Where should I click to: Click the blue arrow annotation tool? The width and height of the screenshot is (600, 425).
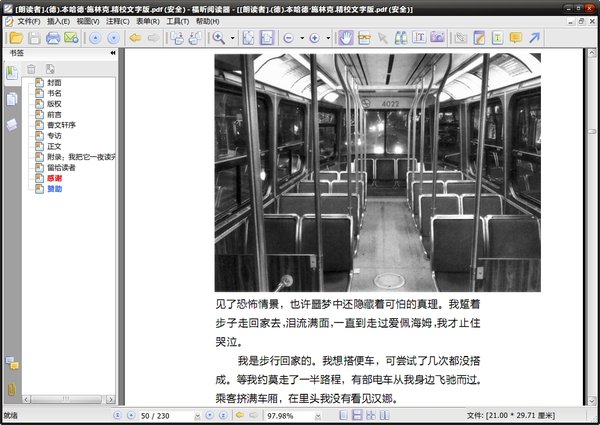(535, 38)
